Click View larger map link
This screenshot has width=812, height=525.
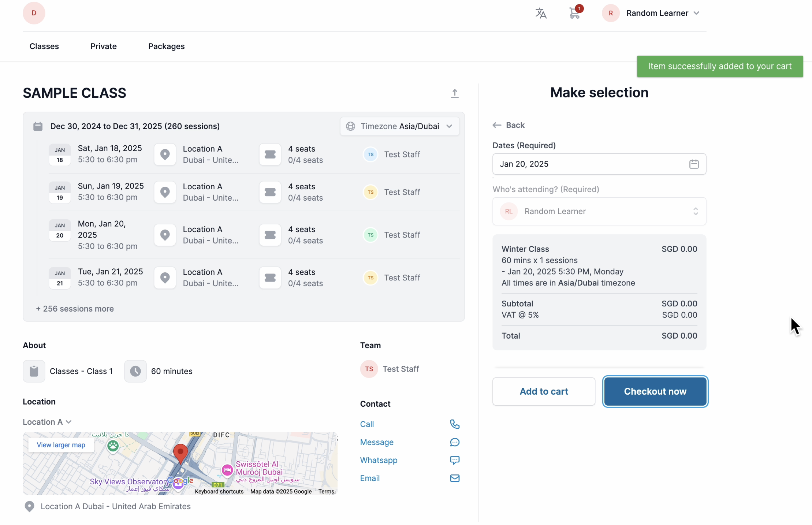[61, 445]
